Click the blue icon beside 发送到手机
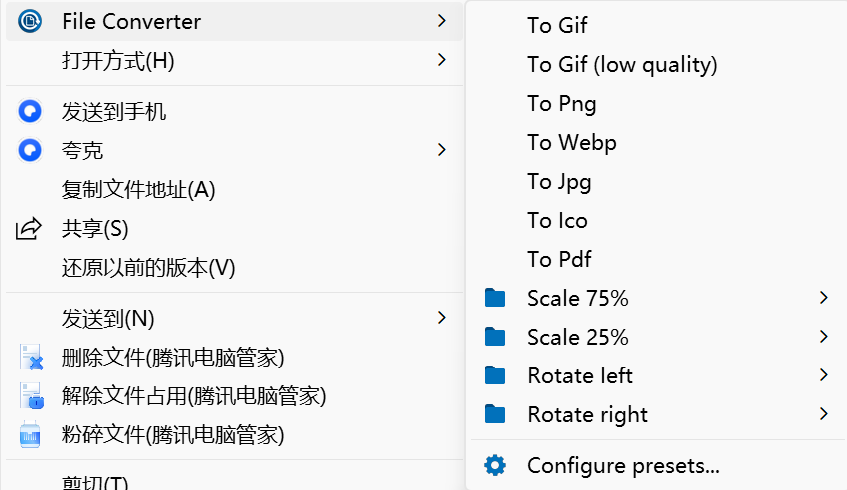Screen dimensions: 847x490 30,111
